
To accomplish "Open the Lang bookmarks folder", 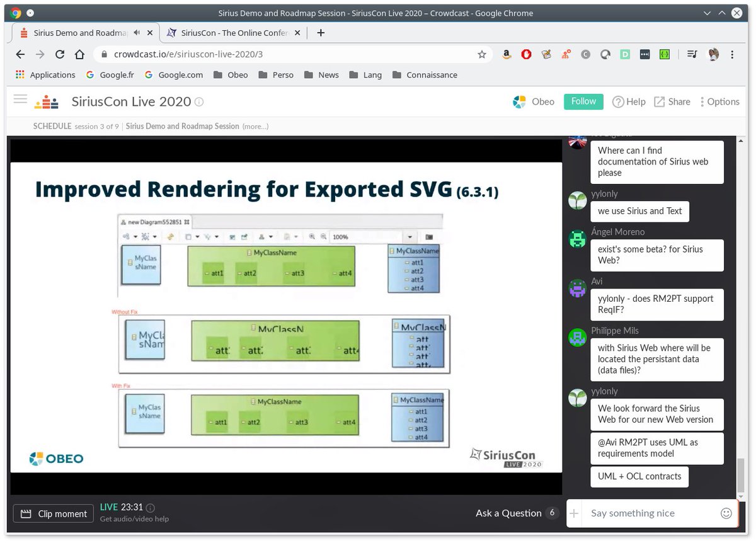I will coord(365,74).
